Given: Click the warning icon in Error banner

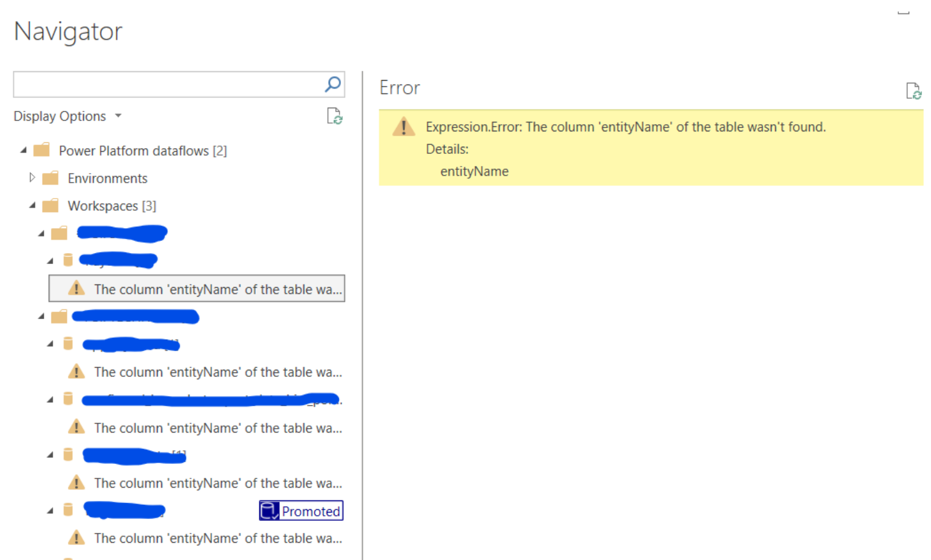Looking at the screenshot, I should [404, 127].
